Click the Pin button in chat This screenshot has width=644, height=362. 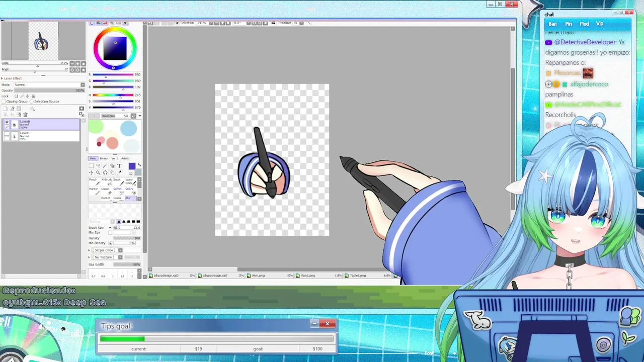(569, 24)
